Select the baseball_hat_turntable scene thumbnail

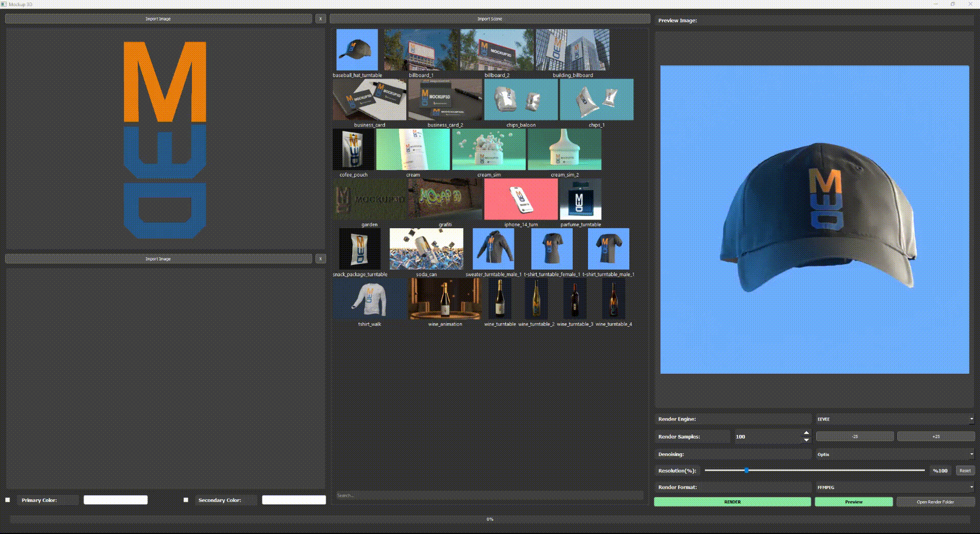pos(357,50)
